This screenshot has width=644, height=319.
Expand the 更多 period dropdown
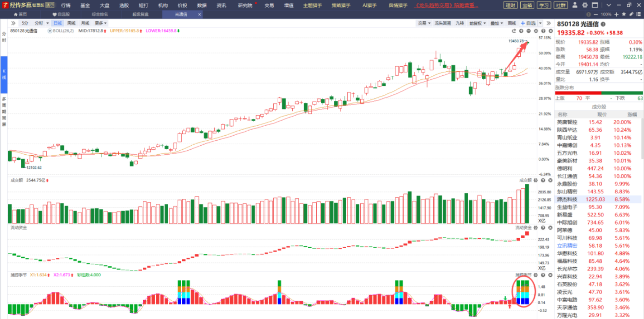(101, 23)
